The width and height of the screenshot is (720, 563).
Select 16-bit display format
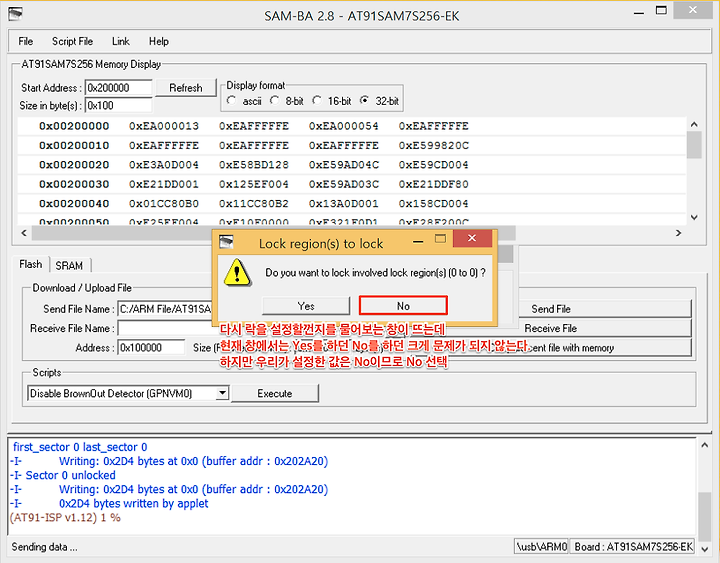tap(317, 101)
